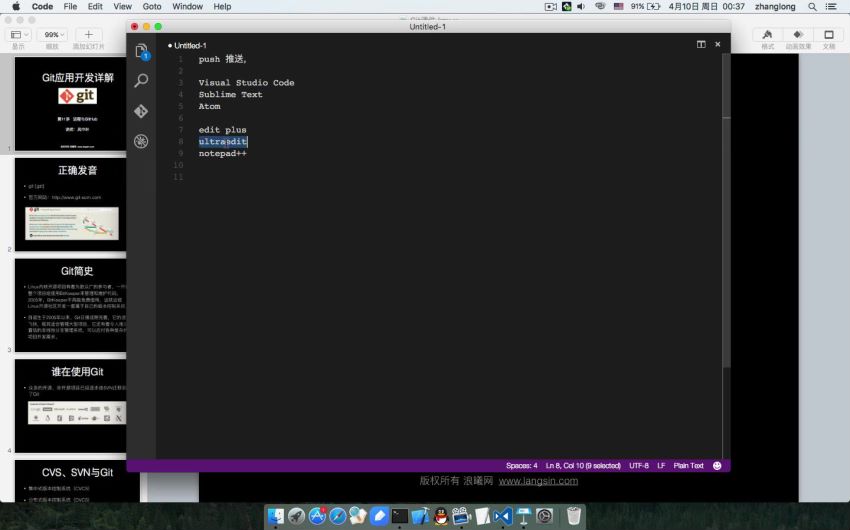Select Keynote slide 1 thumbnail with git logo

pyautogui.click(x=70, y=104)
